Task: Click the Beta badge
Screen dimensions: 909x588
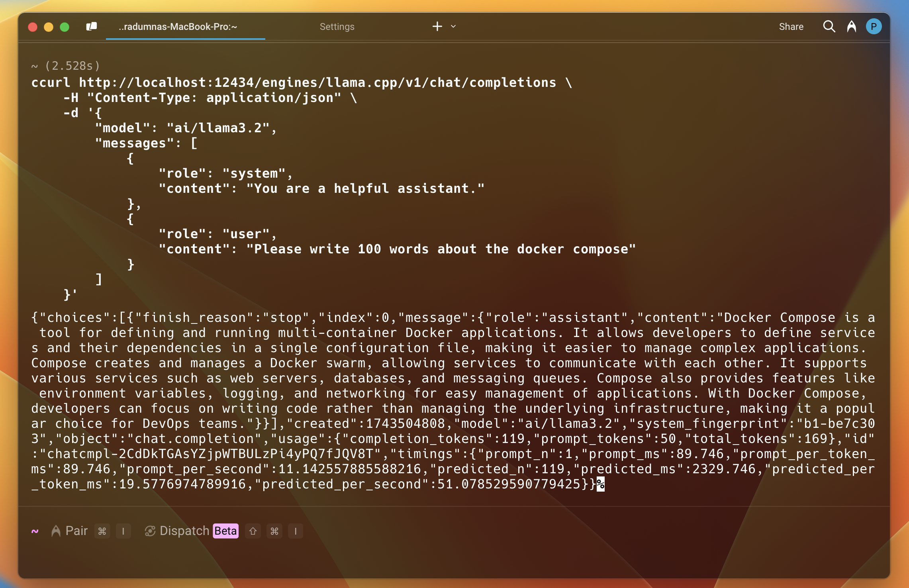Action: 225,531
